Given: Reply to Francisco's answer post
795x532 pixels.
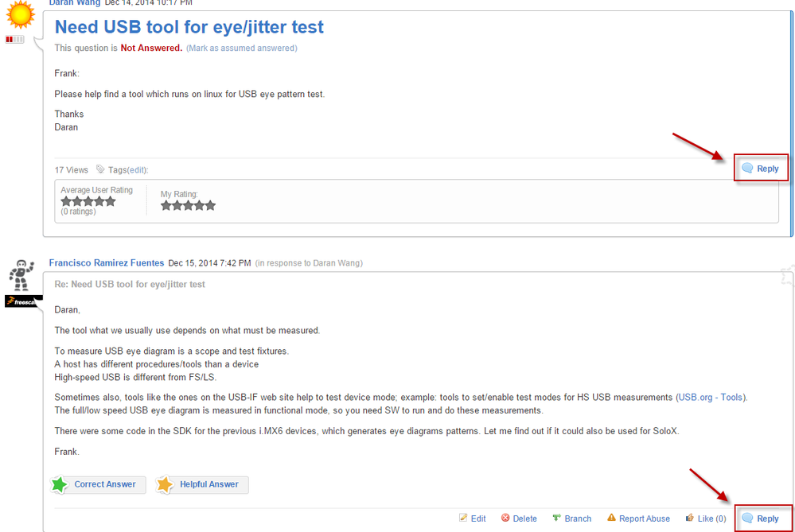Looking at the screenshot, I should (761, 518).
